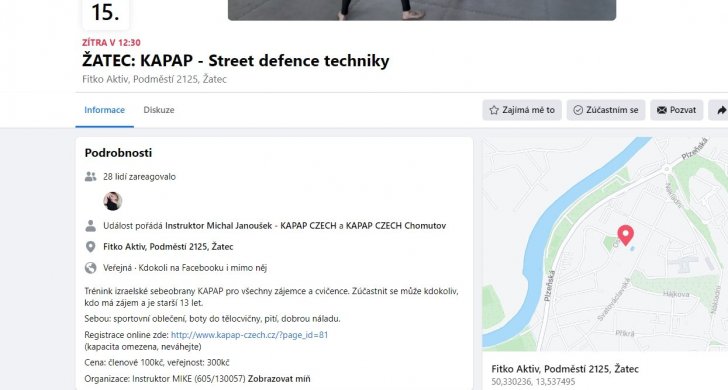The width and height of the screenshot is (728, 390).
Task: Click the people icon beside 28 lidí zareagovalo
Action: [91, 176]
